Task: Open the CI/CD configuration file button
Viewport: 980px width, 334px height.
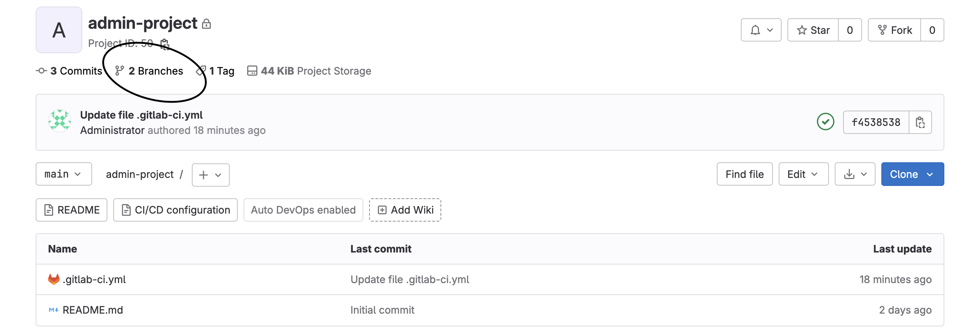Action: pos(175,210)
